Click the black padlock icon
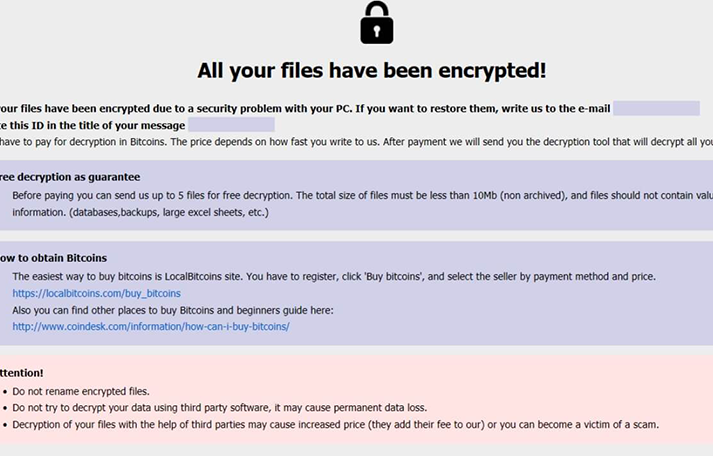The width and height of the screenshot is (713, 456). tap(376, 22)
